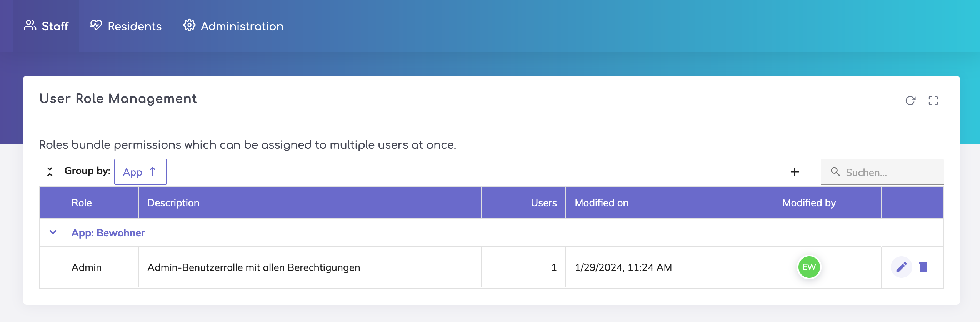The image size is (980, 322).
Task: Open the Administration menu
Action: (x=233, y=26)
